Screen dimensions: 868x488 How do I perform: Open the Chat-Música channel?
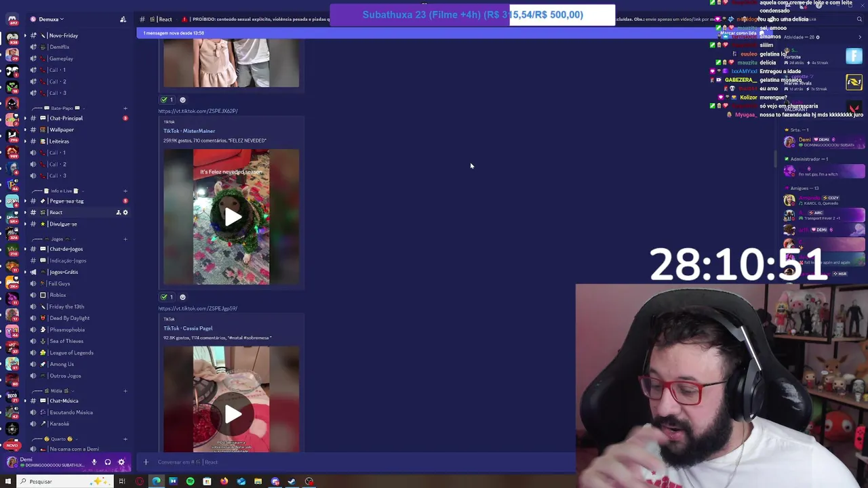click(78, 401)
